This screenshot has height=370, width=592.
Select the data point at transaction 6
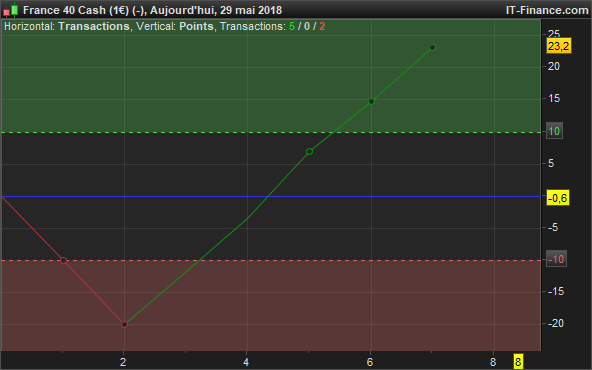tap(371, 101)
